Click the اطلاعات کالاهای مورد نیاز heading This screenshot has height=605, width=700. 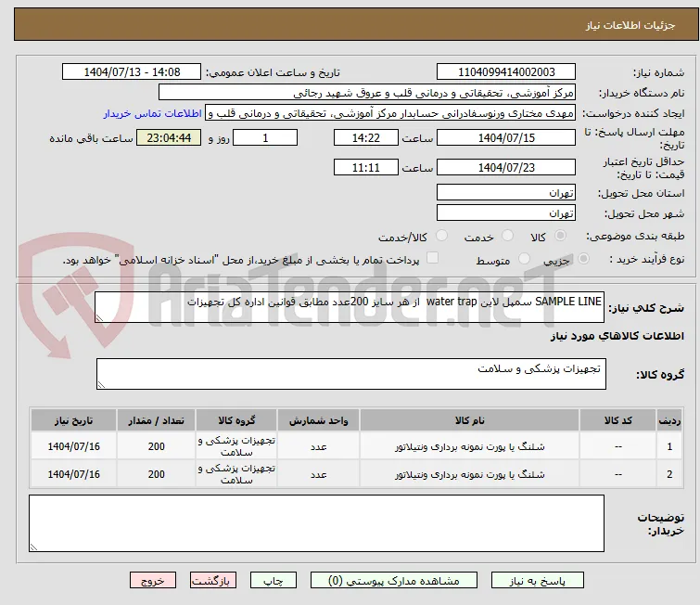tap(617, 336)
